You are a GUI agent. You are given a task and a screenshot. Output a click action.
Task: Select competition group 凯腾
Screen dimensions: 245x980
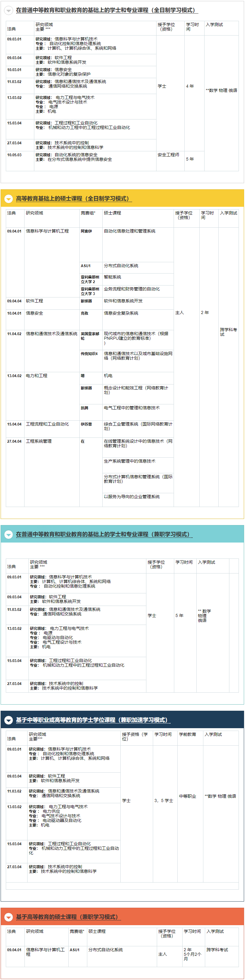pos(85,408)
